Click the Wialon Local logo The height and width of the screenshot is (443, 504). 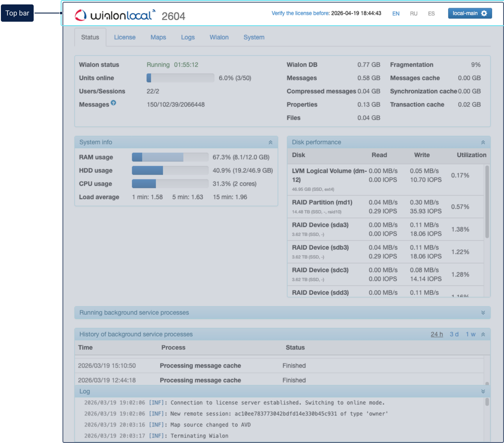[115, 15]
